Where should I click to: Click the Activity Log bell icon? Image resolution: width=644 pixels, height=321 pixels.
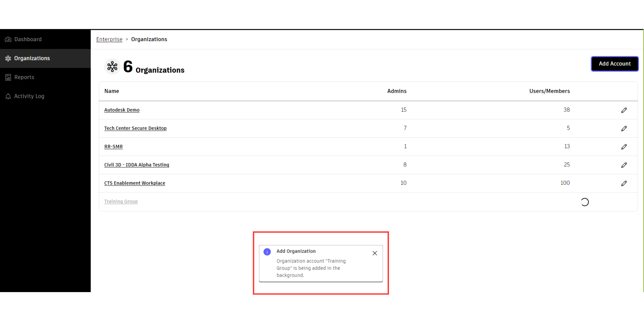[8, 96]
